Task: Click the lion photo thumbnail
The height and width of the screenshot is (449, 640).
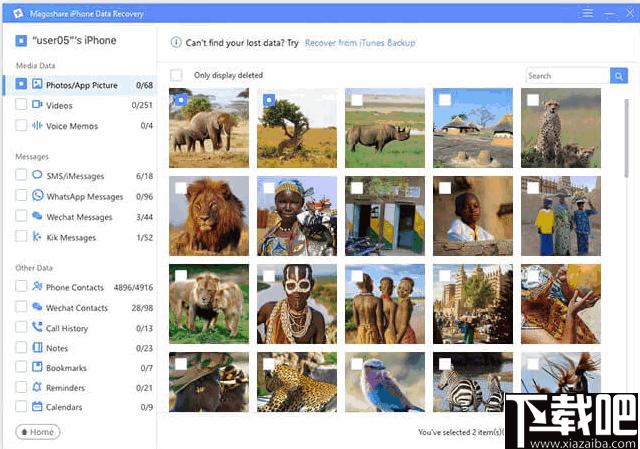Action: click(208, 215)
